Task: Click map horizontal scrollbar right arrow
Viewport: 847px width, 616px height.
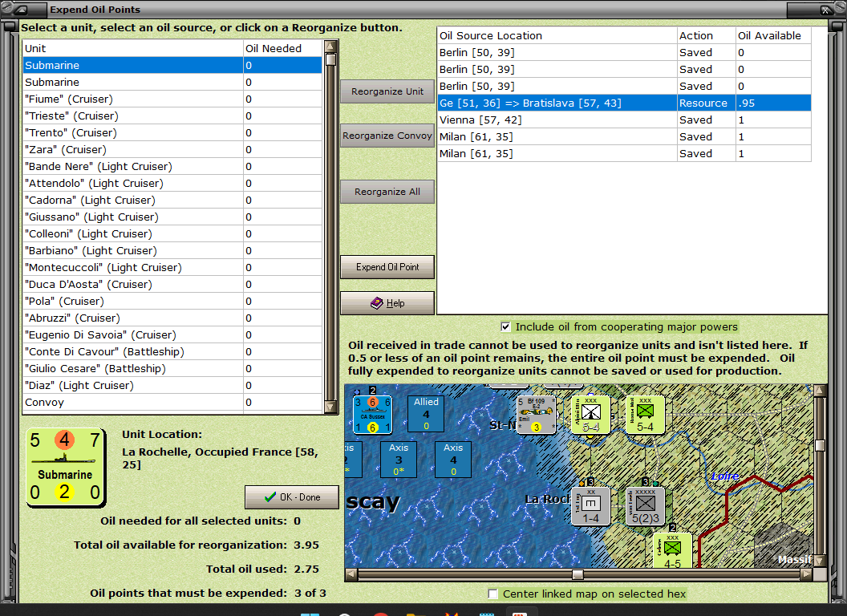Action: [x=806, y=573]
